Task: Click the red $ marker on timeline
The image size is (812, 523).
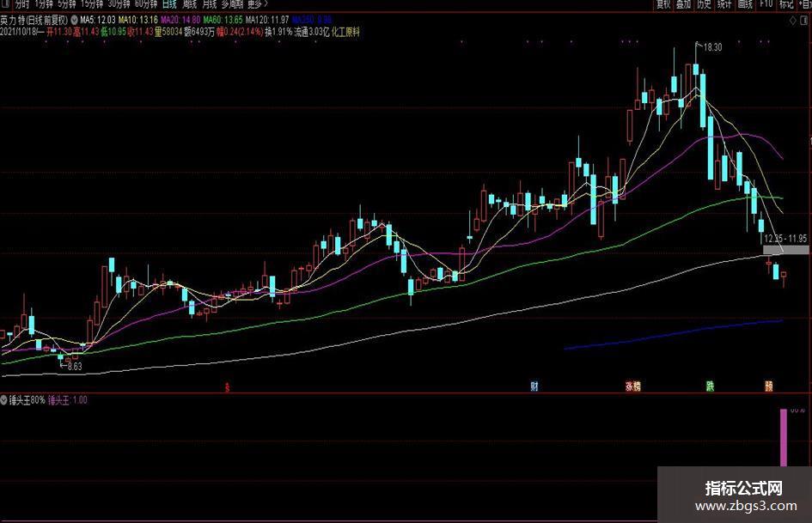Action: pyautogui.click(x=227, y=386)
